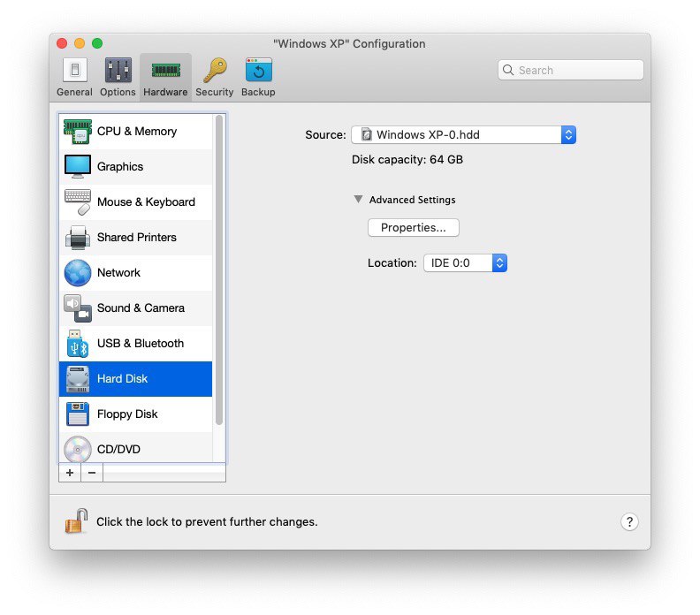Click the lock to prevent changes
The height and width of the screenshot is (615, 700).
(x=76, y=520)
